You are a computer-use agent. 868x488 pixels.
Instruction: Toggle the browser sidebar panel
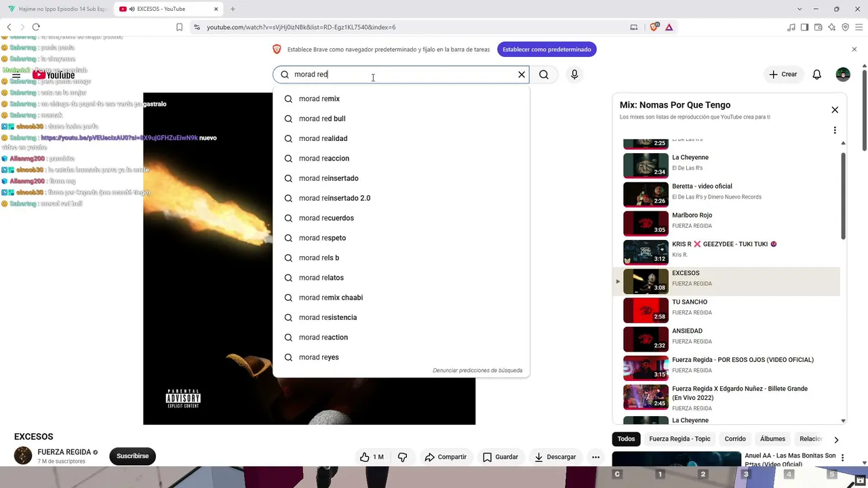click(804, 27)
